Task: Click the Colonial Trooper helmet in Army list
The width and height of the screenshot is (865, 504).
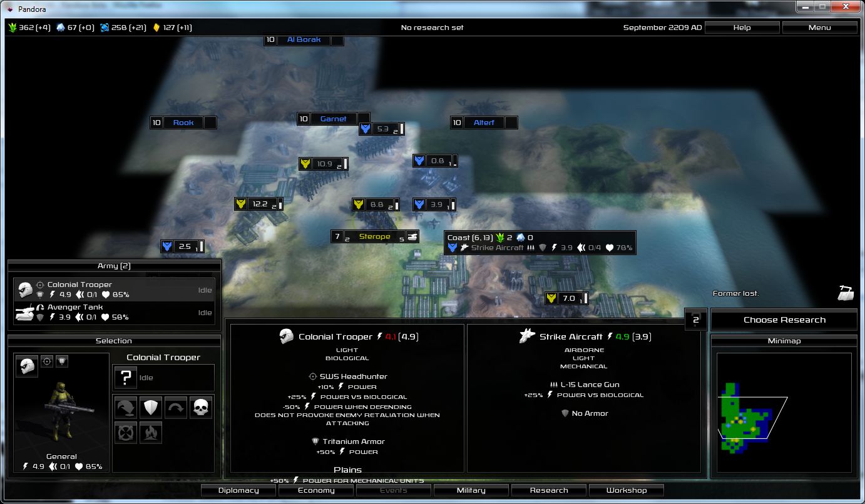Action: [24, 290]
